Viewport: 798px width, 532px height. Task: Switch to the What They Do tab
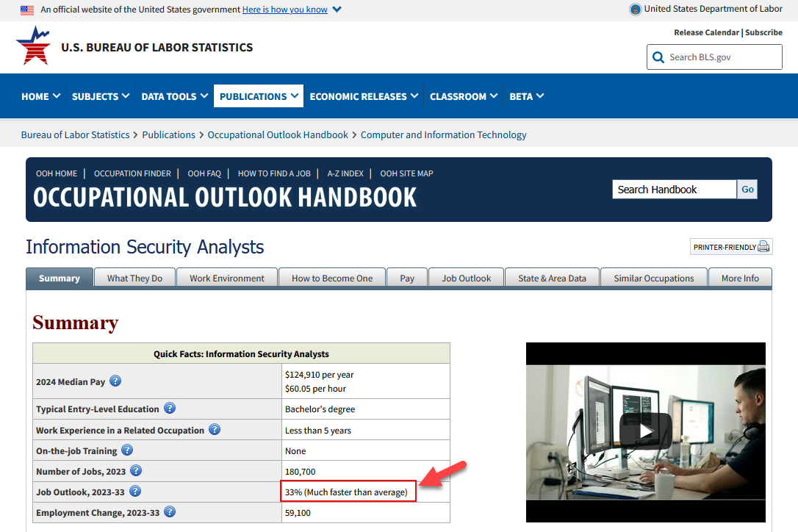[135, 278]
